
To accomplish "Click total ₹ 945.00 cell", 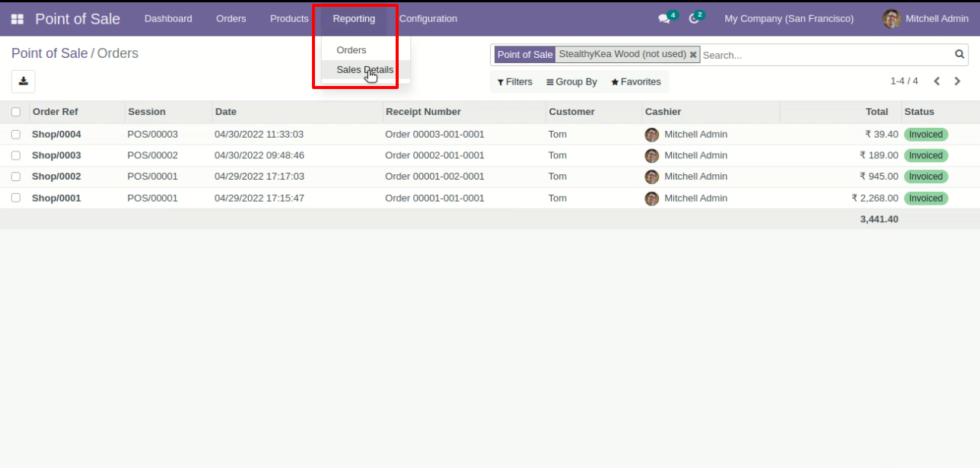I will coord(879,177).
